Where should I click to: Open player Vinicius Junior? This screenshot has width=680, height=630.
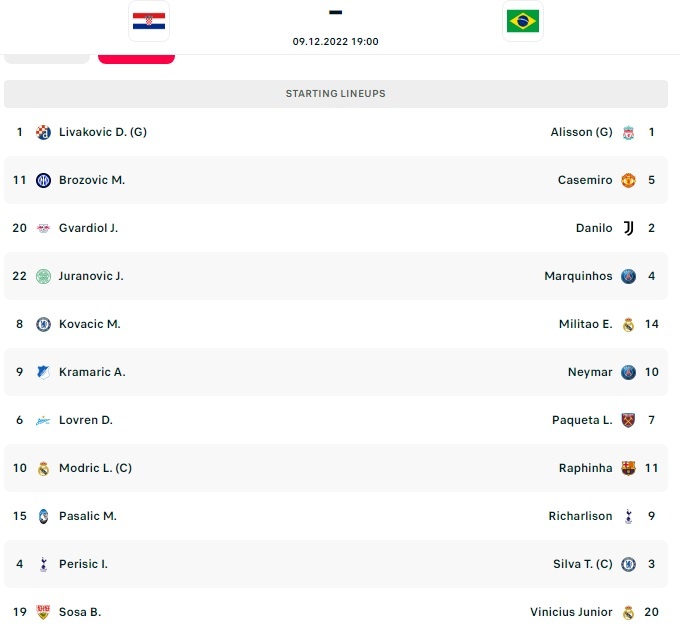[x=571, y=612]
